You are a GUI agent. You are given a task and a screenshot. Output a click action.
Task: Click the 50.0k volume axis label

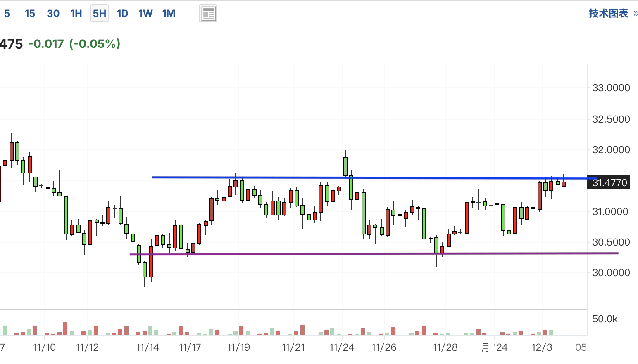[x=605, y=319]
